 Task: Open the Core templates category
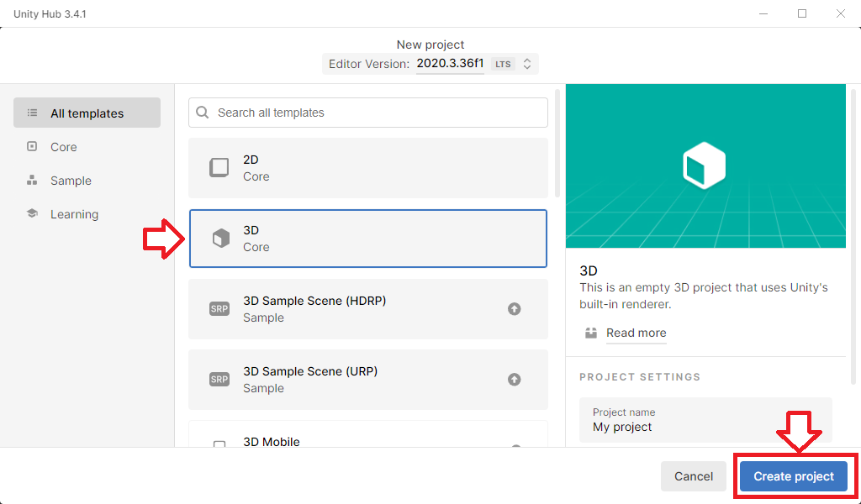(63, 147)
